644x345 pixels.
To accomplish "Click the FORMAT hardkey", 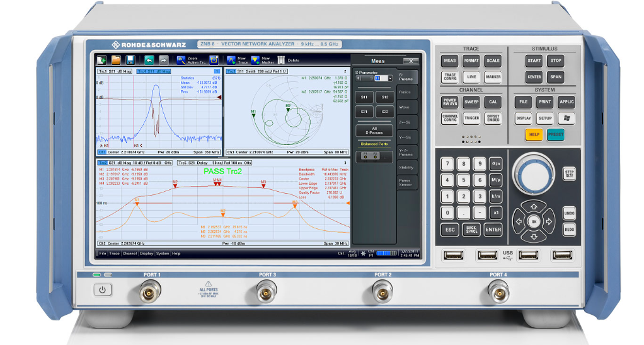I will pos(471,61).
